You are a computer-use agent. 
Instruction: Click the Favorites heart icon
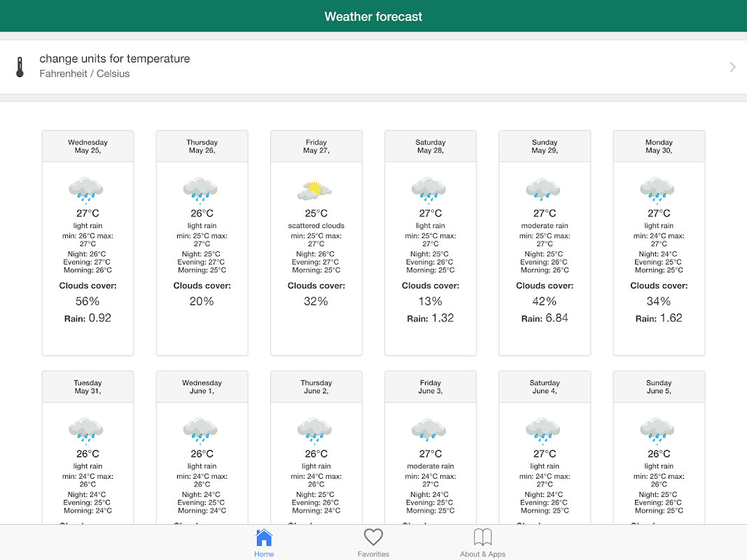click(373, 537)
